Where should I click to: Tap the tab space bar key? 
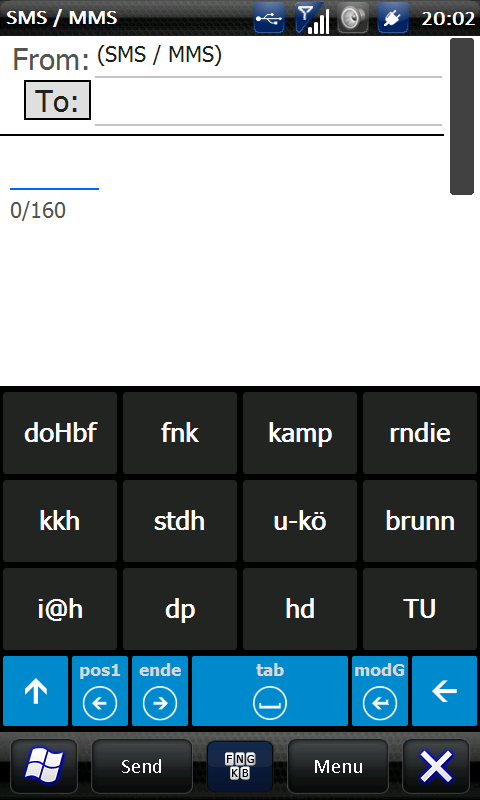(x=270, y=691)
